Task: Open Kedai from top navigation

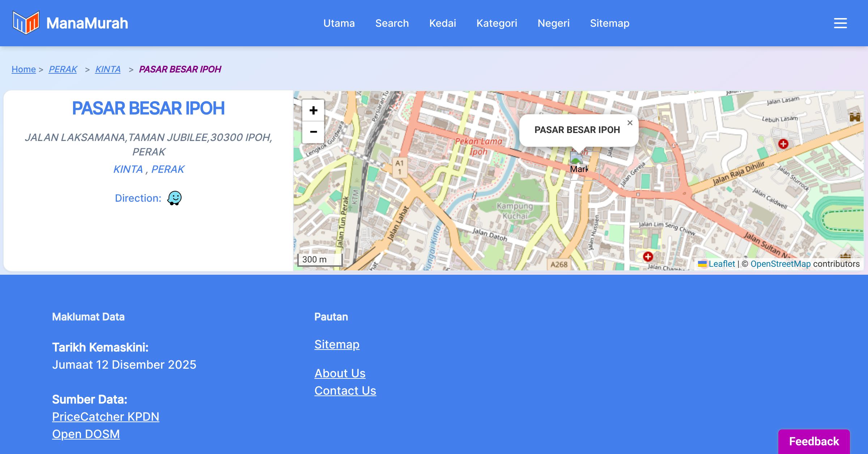Action: [x=442, y=23]
